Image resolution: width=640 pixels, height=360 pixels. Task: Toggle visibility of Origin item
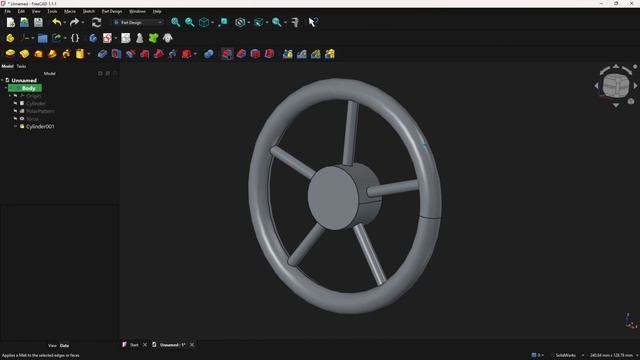[x=16, y=96]
